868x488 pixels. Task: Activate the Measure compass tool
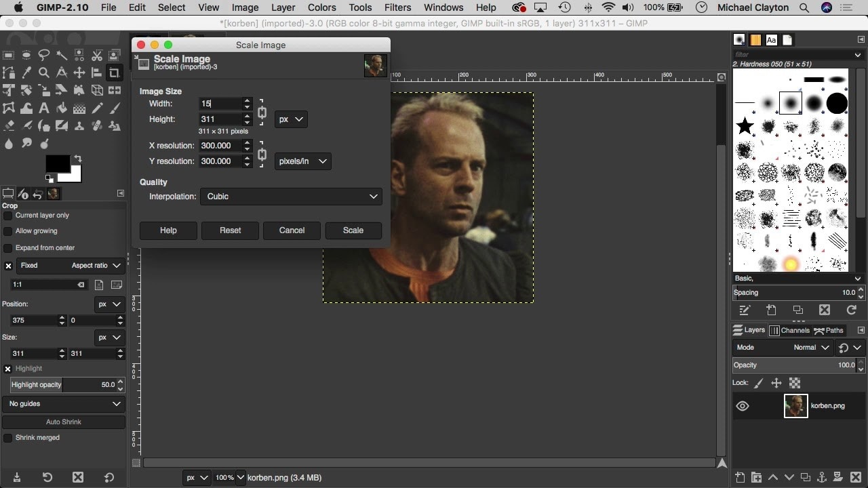point(62,73)
